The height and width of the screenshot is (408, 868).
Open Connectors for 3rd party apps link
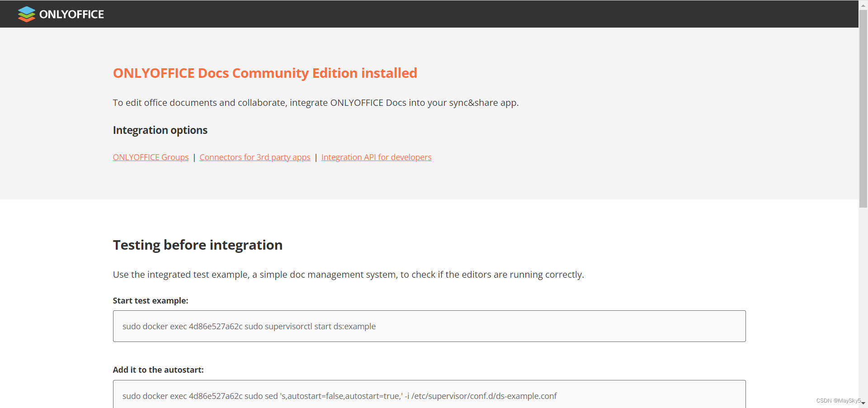pos(255,157)
